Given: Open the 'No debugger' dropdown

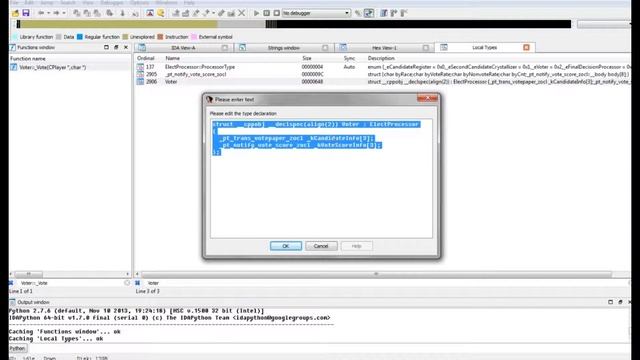Looking at the screenshot, I should [x=316, y=13].
